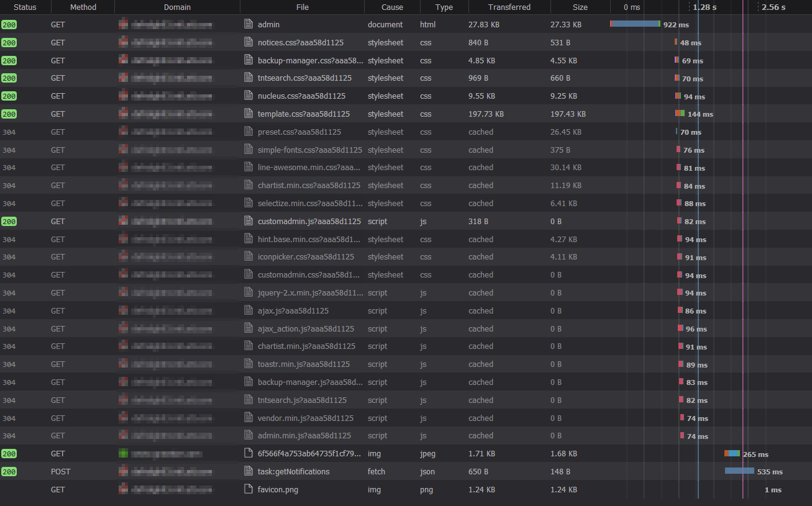The width and height of the screenshot is (812, 506).
Task: Click the document icon beside the admin request
Action: 247,24
